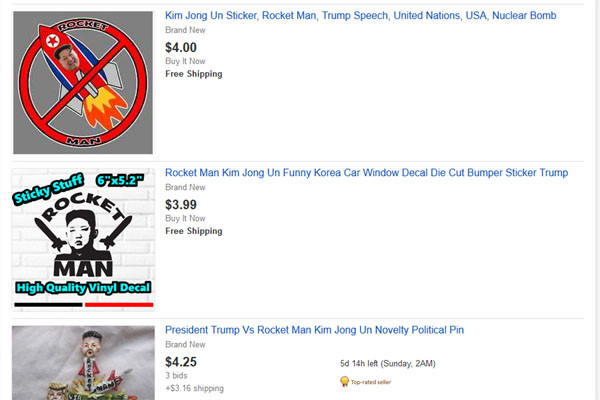Click Brand New under the Kim Jong Un Sticker

pyautogui.click(x=185, y=31)
